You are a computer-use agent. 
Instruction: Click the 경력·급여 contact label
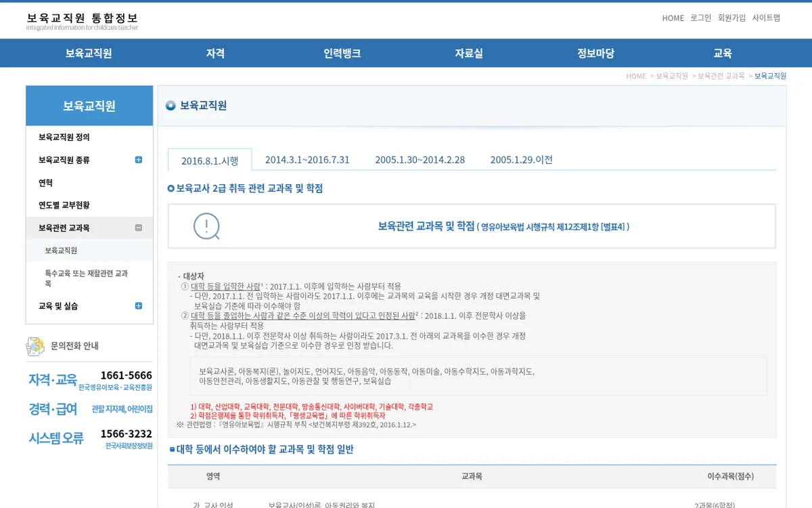coord(53,409)
